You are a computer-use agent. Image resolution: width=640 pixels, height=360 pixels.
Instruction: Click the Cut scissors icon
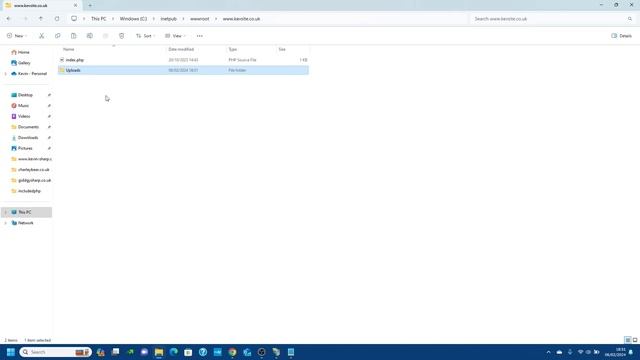coord(42,36)
